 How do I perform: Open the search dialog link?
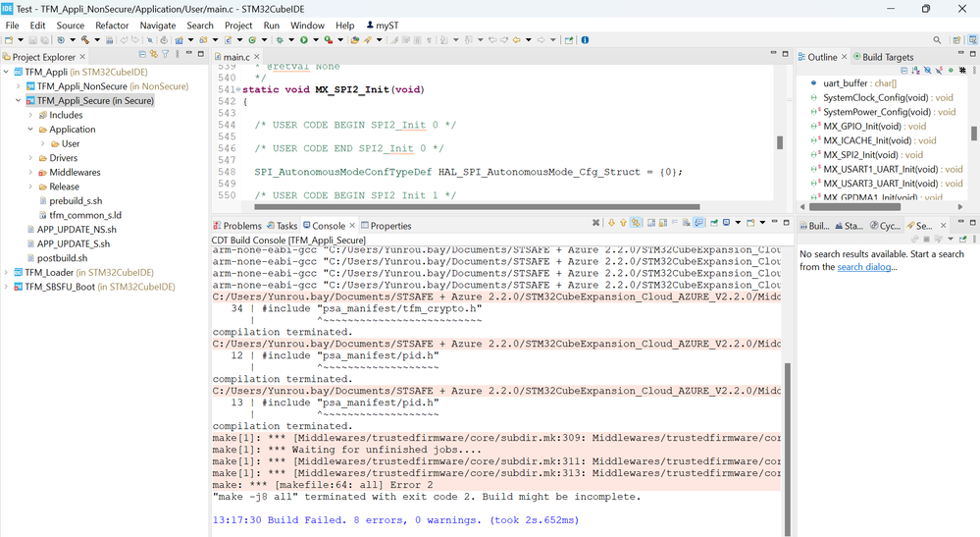point(863,267)
